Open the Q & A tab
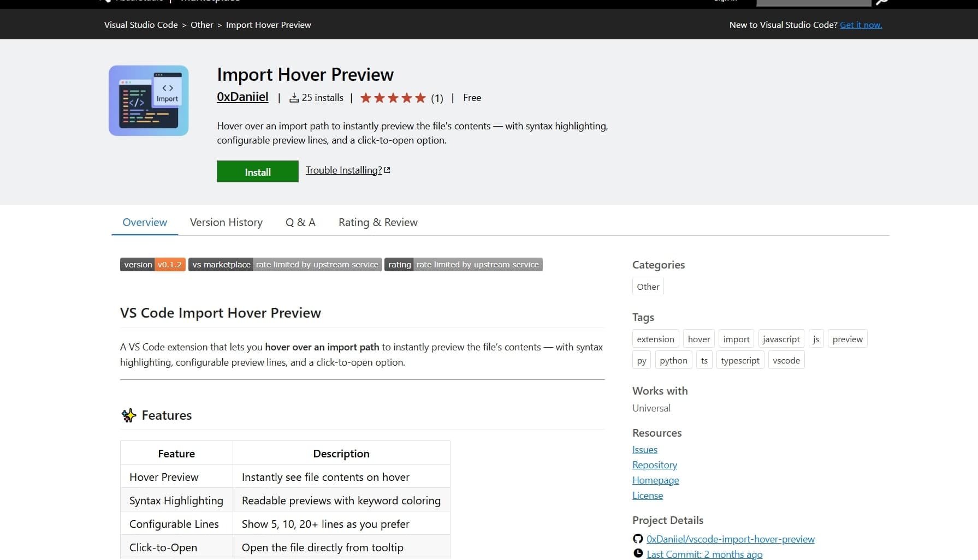This screenshot has height=560, width=978. click(x=300, y=222)
